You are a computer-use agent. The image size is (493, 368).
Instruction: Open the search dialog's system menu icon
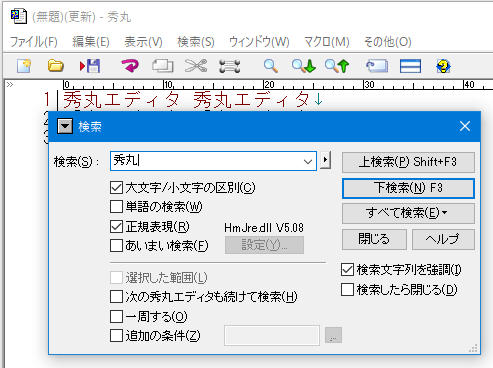[65, 126]
